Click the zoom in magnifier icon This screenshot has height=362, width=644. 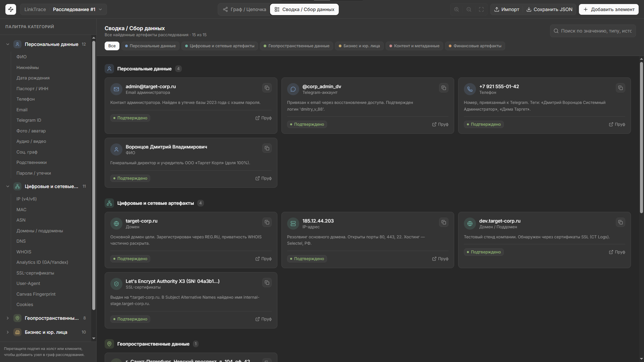tap(457, 9)
